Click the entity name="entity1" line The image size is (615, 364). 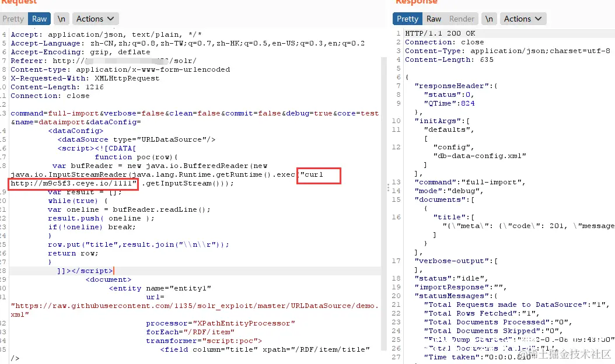[160, 288]
